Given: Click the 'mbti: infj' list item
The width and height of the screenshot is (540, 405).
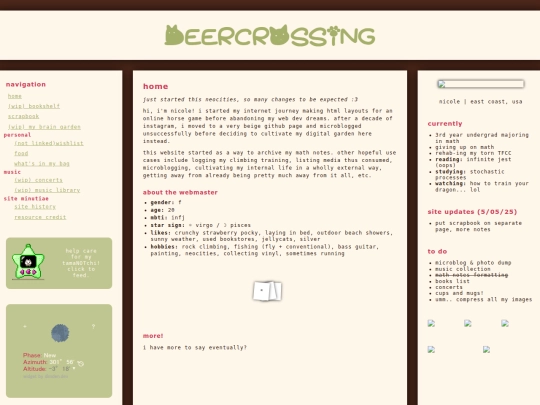Looking at the screenshot, I should pyautogui.click(x=168, y=218).
